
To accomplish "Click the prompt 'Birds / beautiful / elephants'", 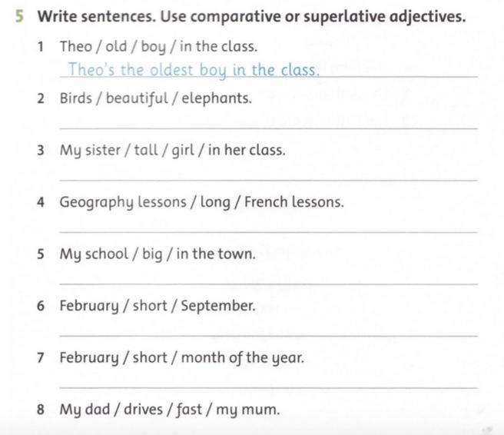I will click(155, 98).
